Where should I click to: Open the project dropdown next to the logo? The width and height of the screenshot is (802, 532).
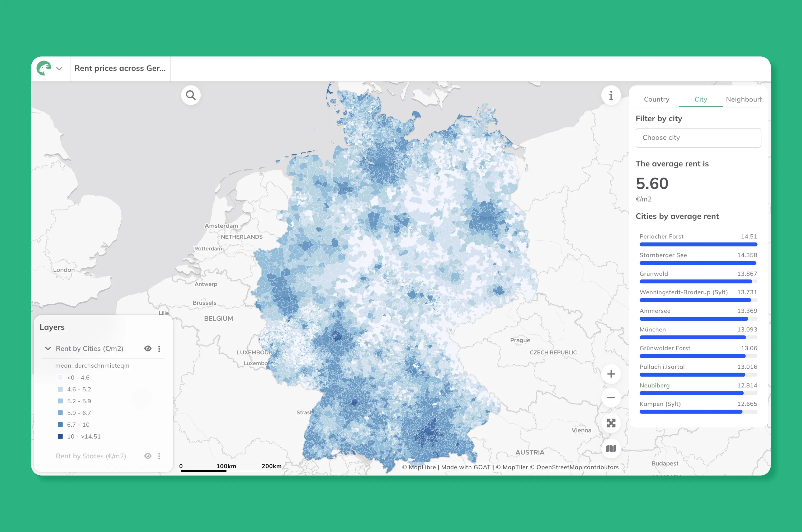59,69
